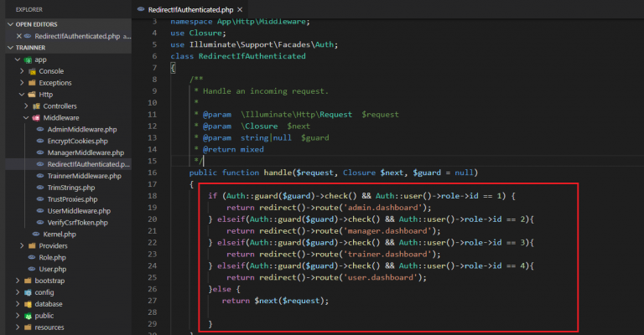This screenshot has height=335, width=644.
Task: Click the Http folder icon
Action: click(x=32, y=95)
